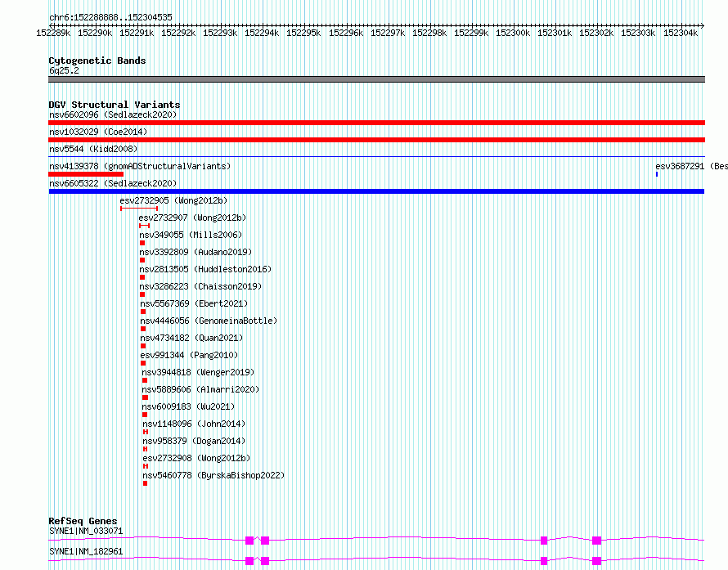The image size is (728, 570).
Task: Click the DGV Structural Variants track title
Action: (115, 105)
